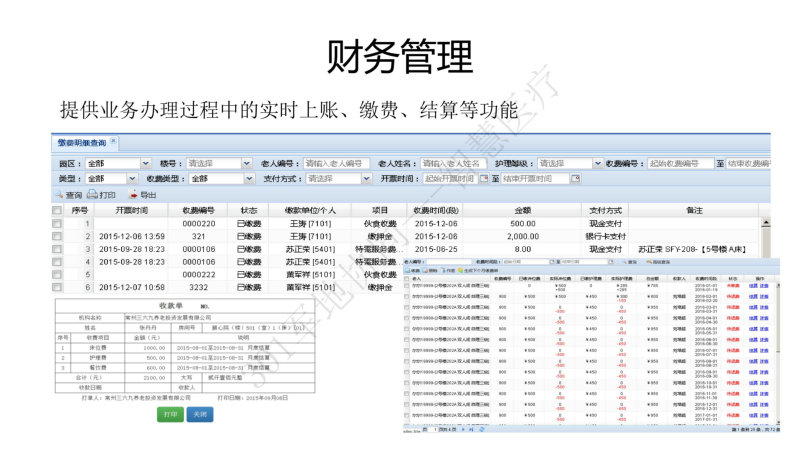
Task: Click the 查询 search icon in toolbar
Action: coord(59,195)
